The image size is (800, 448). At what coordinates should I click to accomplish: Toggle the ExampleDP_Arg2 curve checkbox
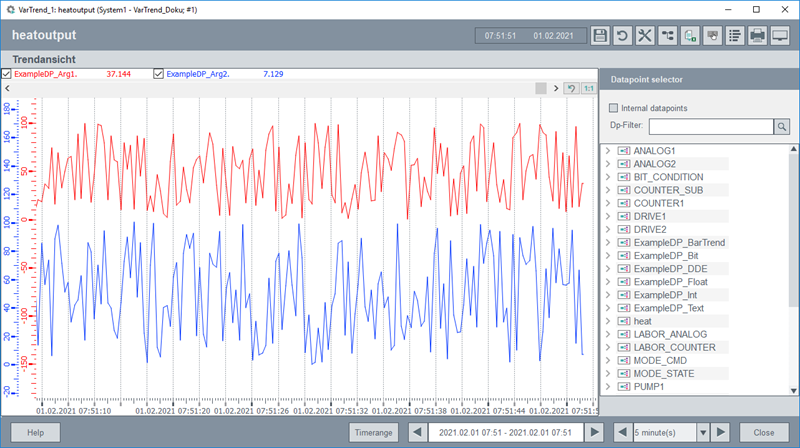point(158,74)
